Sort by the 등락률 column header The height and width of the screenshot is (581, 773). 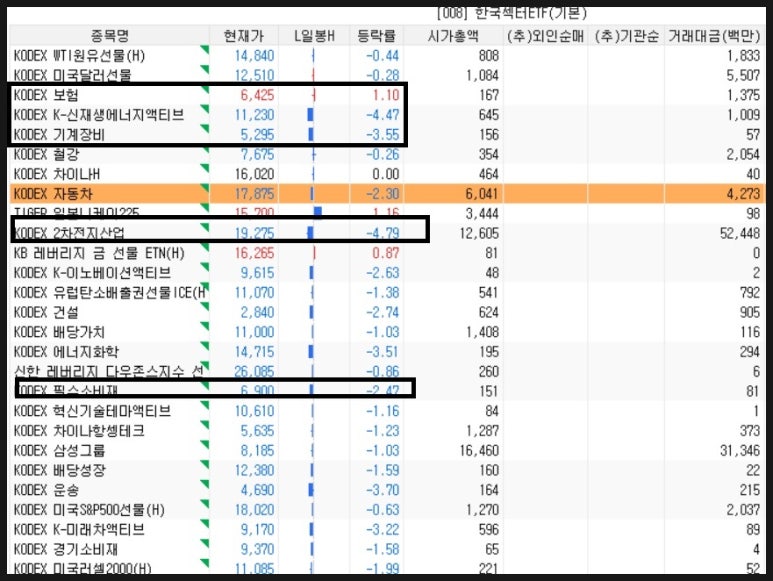point(376,36)
